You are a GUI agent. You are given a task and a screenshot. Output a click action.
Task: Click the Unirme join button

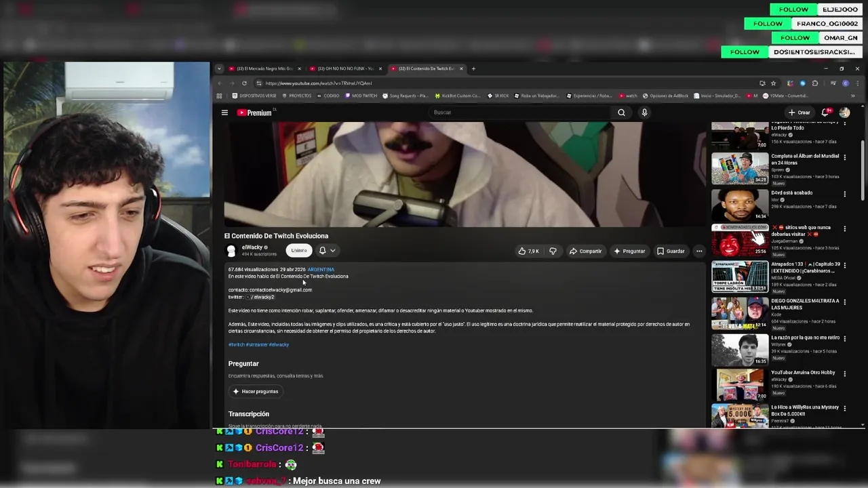[299, 250]
